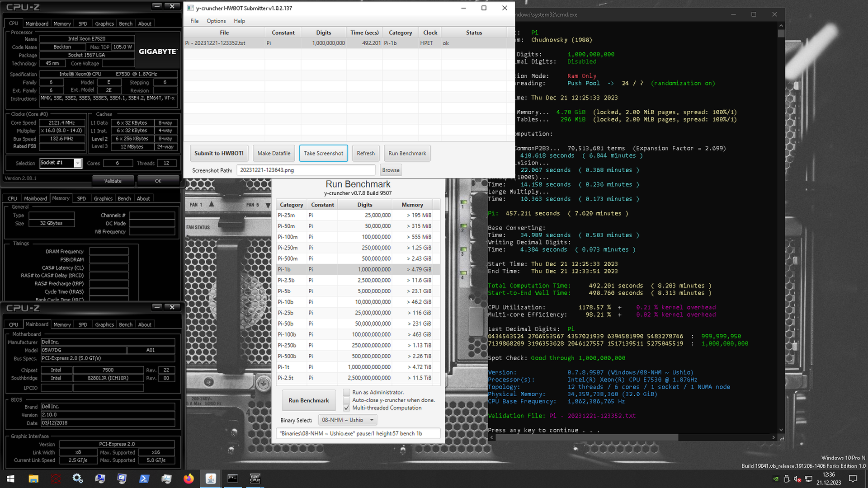Click the Refresh button in HWBOT Submitter

pos(366,153)
